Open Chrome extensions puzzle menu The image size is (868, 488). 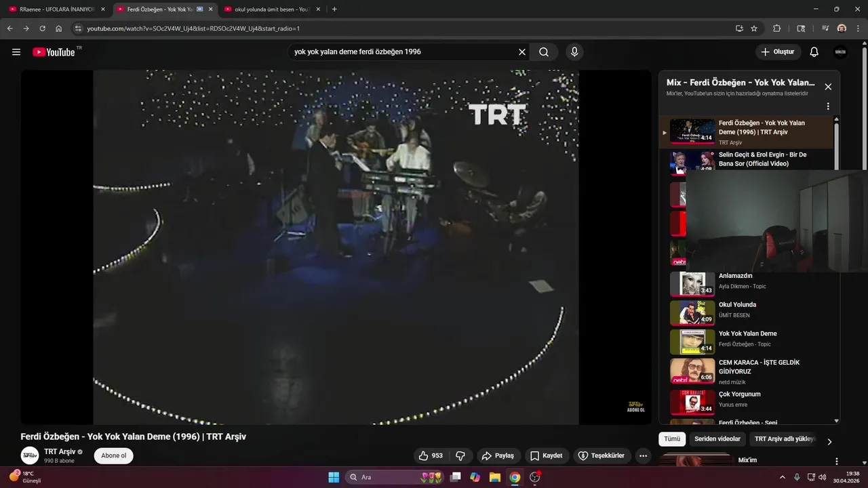(x=777, y=28)
